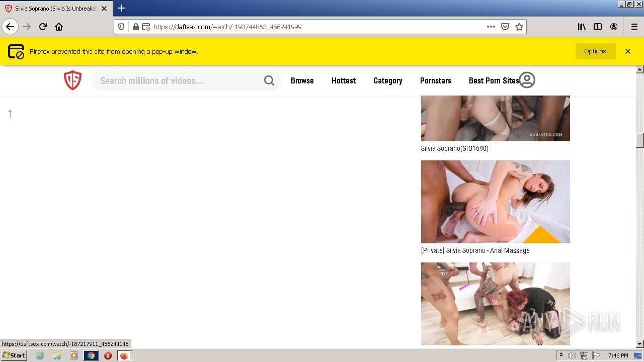
Task: Open the Hottest menu item
Action: point(344,80)
